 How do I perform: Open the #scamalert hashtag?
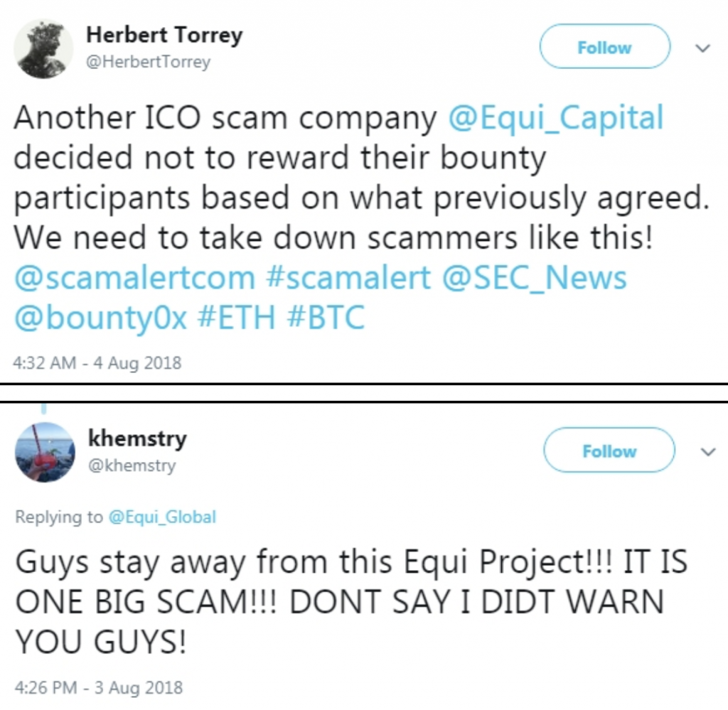tap(348, 278)
